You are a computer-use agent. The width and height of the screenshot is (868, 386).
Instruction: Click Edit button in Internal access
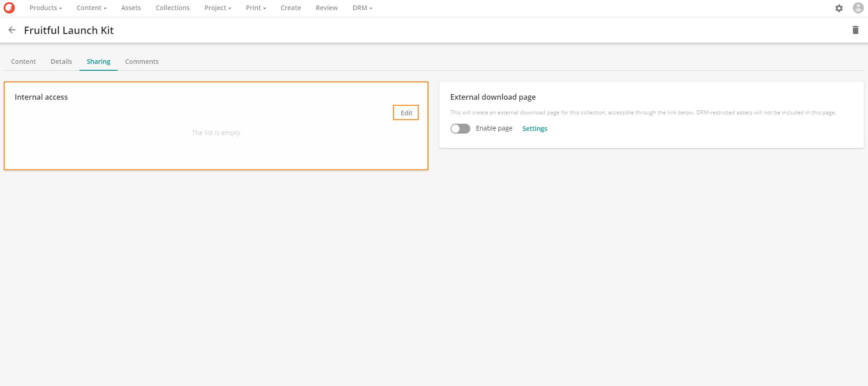(x=406, y=113)
